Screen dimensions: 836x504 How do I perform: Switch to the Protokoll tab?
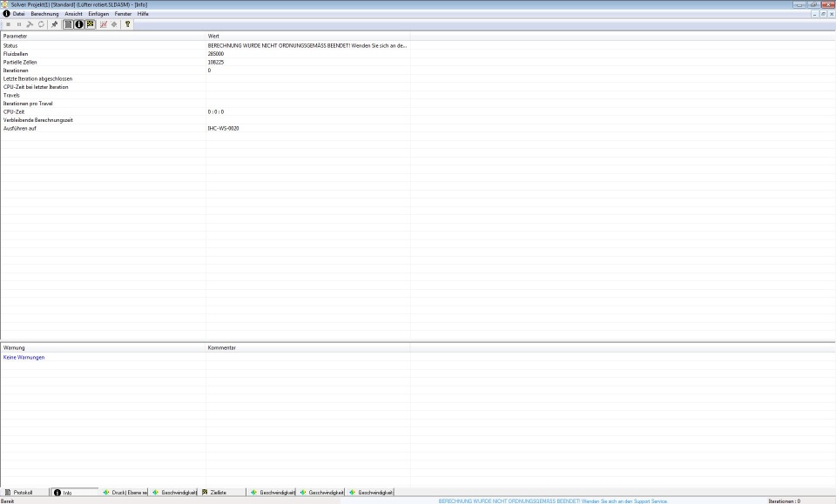tap(24, 493)
